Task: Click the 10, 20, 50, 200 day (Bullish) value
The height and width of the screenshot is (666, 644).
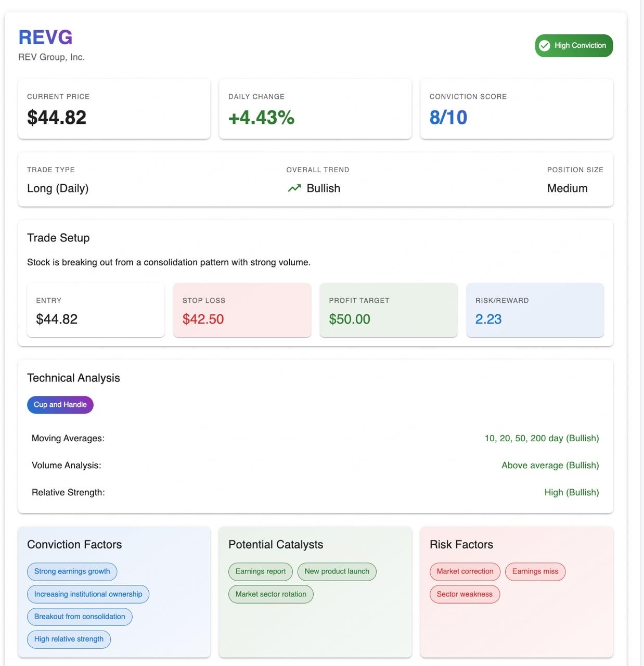Action: coord(542,438)
